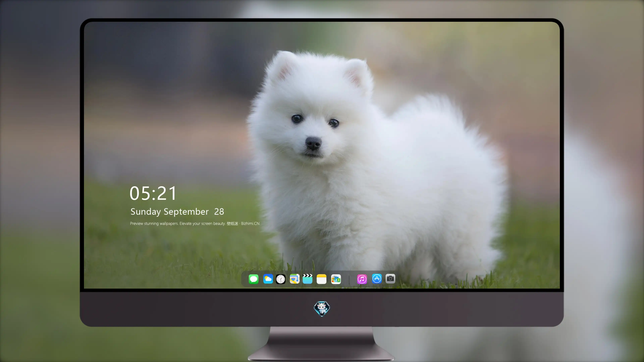Launch the Videos clapperboard app
This screenshot has height=362, width=644.
coord(308,279)
